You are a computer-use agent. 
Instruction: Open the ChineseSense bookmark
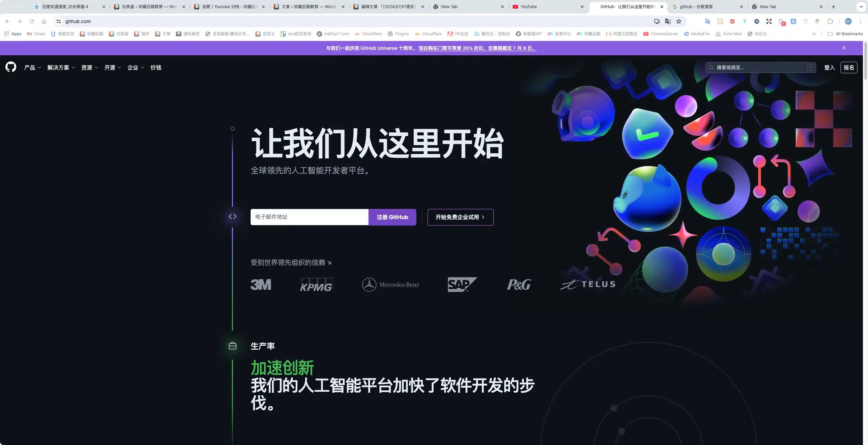(x=660, y=34)
